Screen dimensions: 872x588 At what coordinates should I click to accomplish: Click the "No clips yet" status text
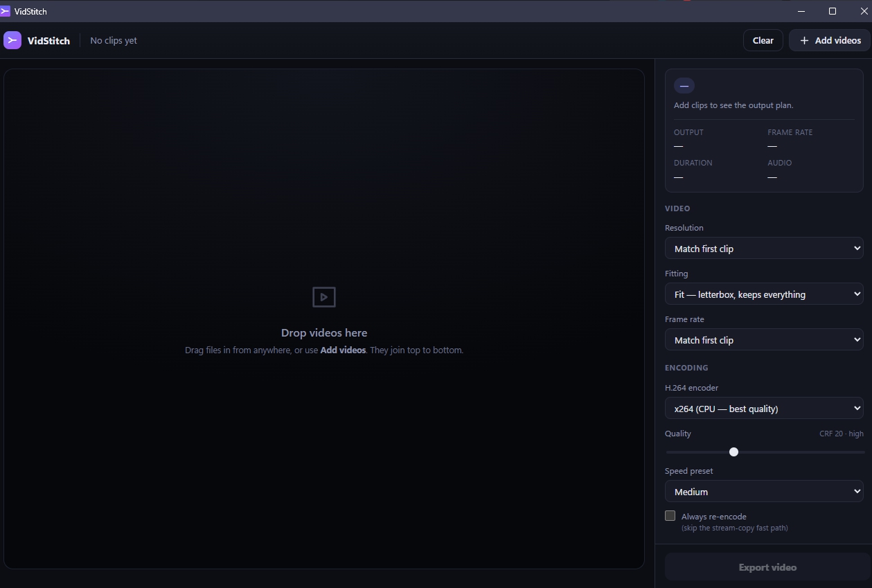(x=114, y=40)
